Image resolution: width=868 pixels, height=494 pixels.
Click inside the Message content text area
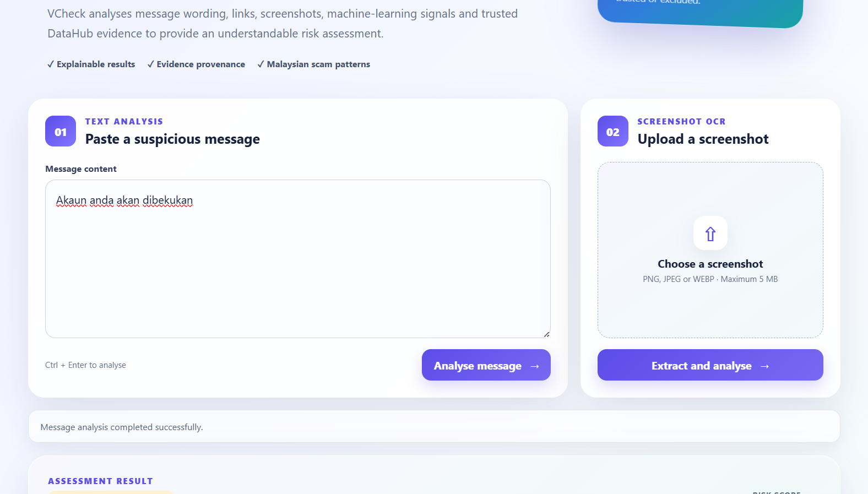(x=298, y=259)
